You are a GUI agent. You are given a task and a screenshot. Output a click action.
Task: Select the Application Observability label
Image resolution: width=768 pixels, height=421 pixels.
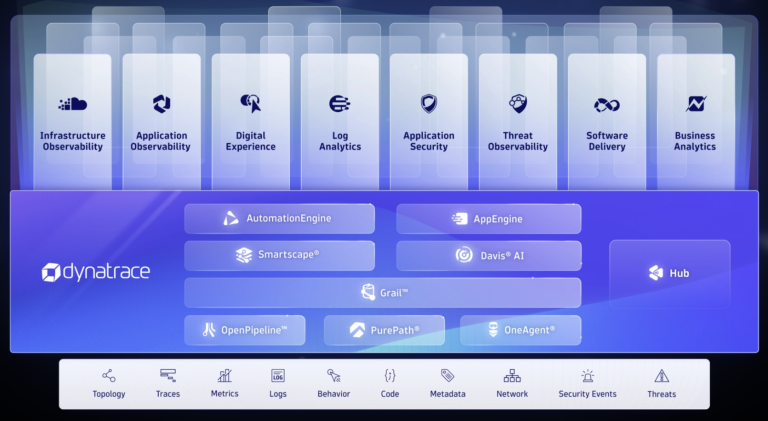(161, 141)
